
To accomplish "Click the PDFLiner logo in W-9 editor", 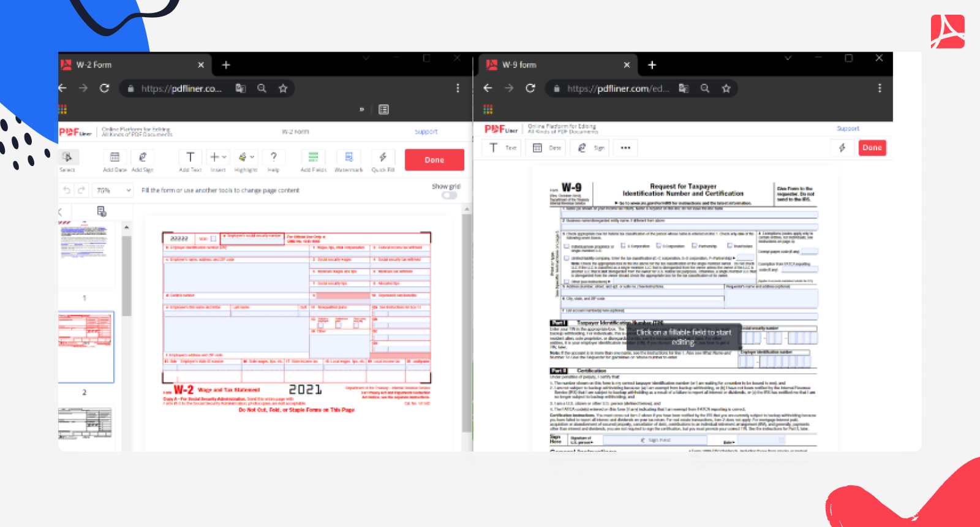I will (x=501, y=129).
